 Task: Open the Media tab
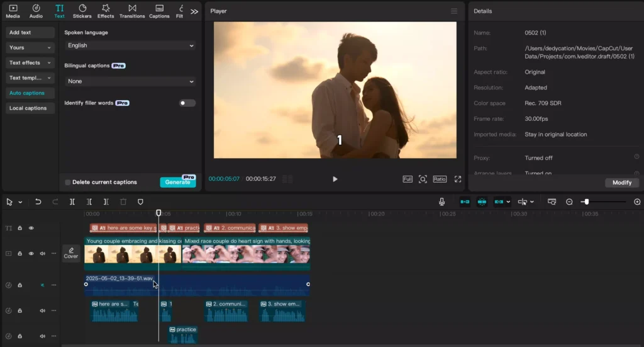(13, 11)
